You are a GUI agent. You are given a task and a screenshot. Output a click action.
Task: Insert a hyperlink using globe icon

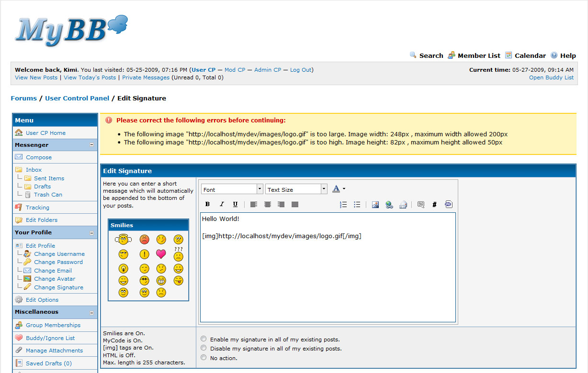(389, 204)
